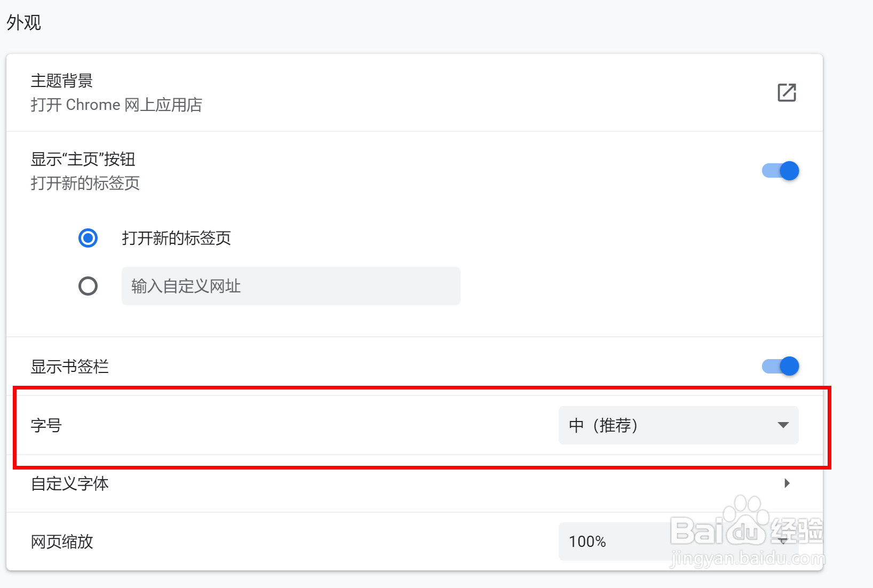Image resolution: width=873 pixels, height=588 pixels.
Task: Click the 打开新的标签页 radio option label
Action: 176,238
